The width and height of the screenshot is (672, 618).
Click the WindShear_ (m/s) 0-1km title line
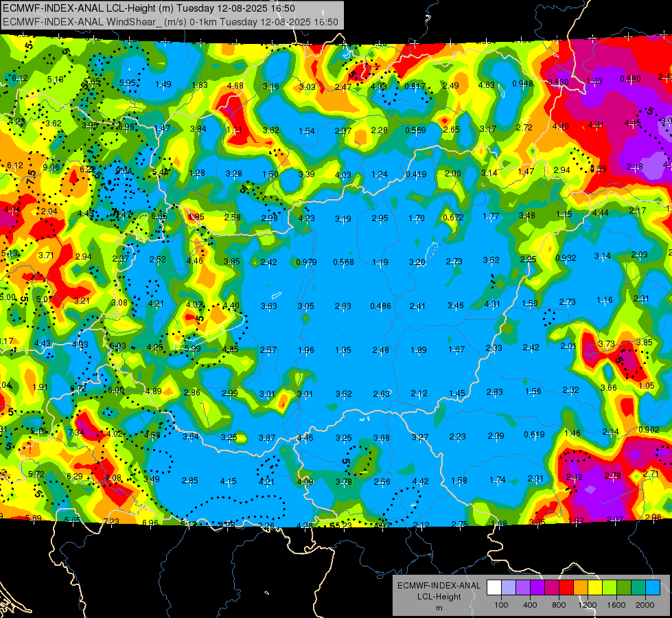pyautogui.click(x=170, y=22)
